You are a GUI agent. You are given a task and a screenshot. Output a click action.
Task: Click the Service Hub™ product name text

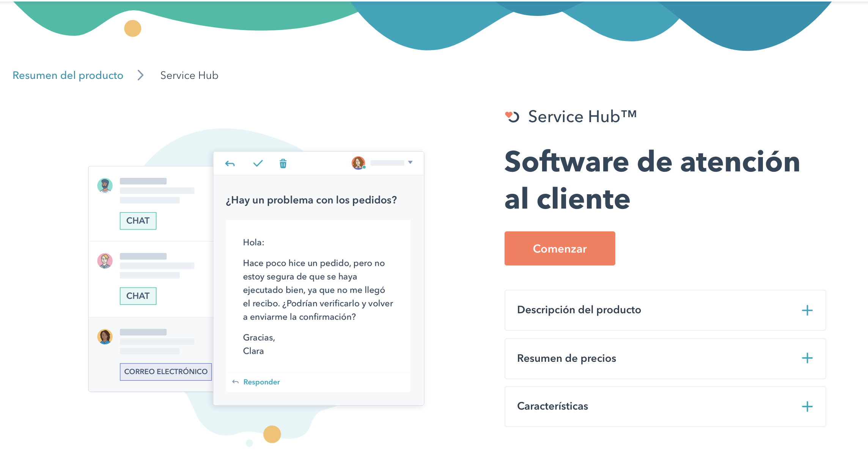pos(582,116)
